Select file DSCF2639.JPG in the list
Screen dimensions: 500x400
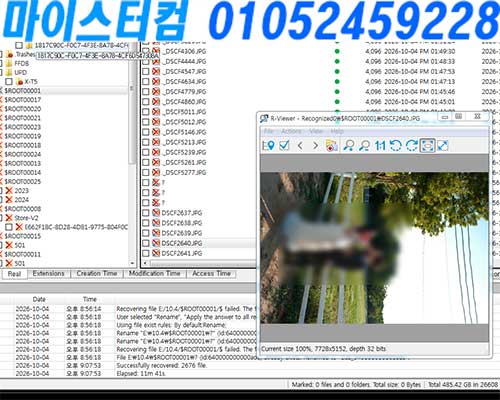point(182,233)
